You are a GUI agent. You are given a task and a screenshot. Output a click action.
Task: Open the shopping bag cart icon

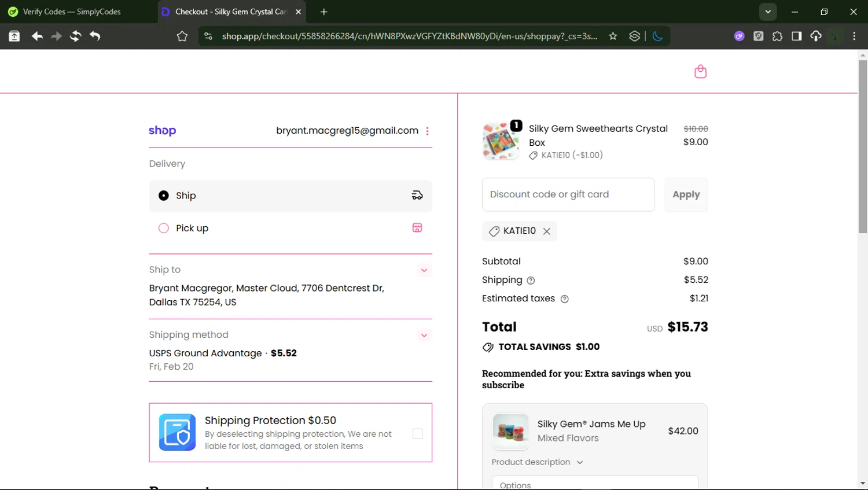tap(700, 71)
